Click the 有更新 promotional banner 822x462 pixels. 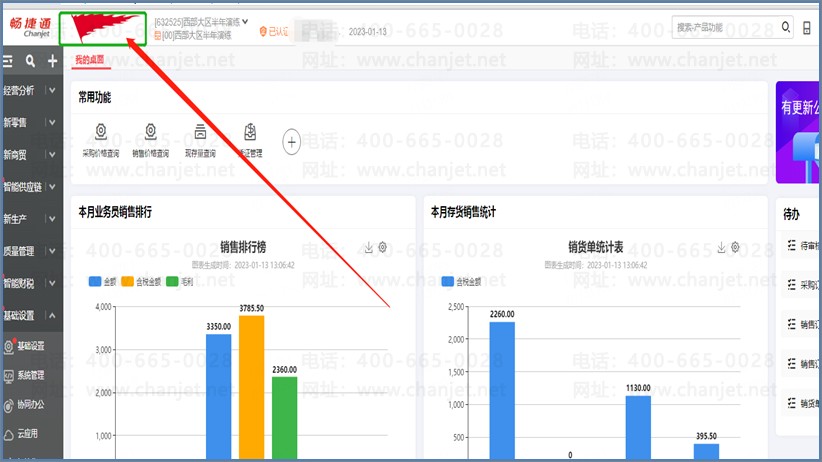pyautogui.click(x=798, y=132)
